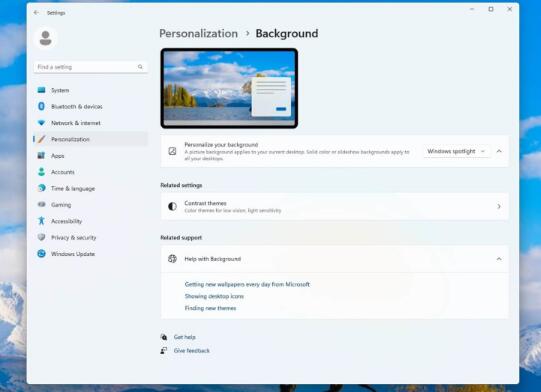Maximize the Settings window
The height and width of the screenshot is (392, 541).
coord(491,9)
